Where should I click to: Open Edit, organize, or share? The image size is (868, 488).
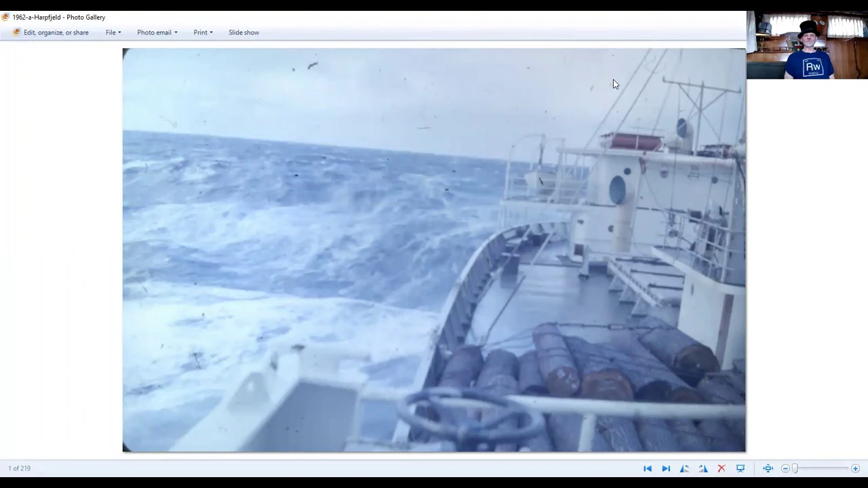tap(51, 33)
